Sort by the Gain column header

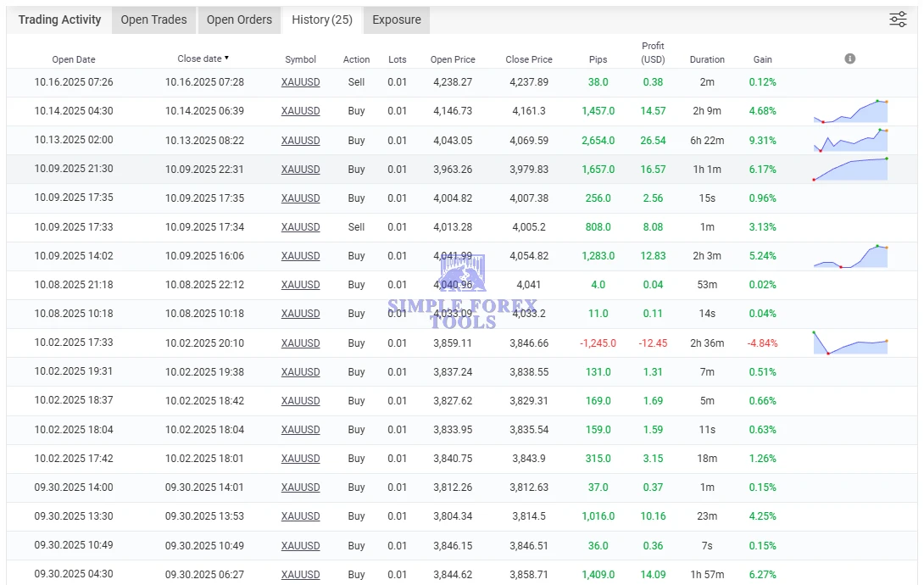pos(762,59)
